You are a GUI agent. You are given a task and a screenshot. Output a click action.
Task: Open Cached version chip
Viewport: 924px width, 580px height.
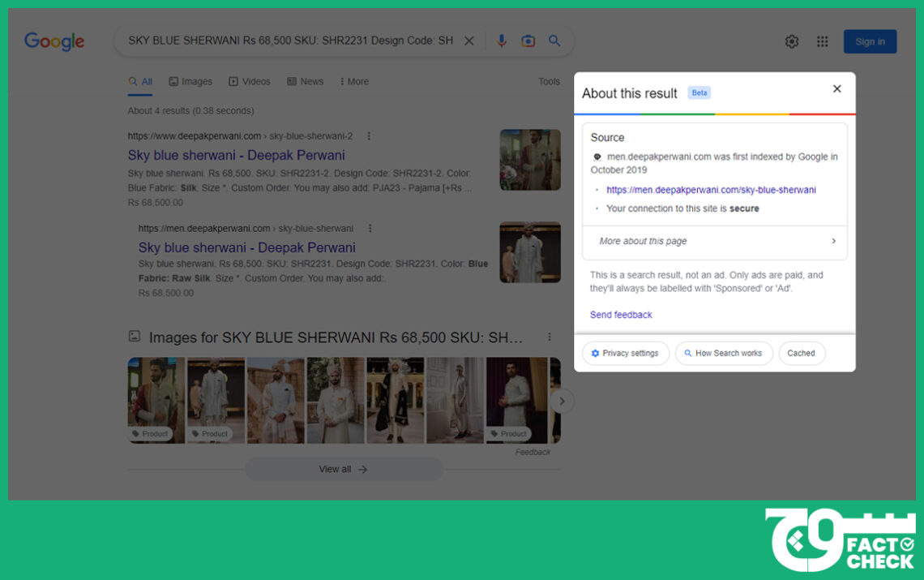pos(801,354)
